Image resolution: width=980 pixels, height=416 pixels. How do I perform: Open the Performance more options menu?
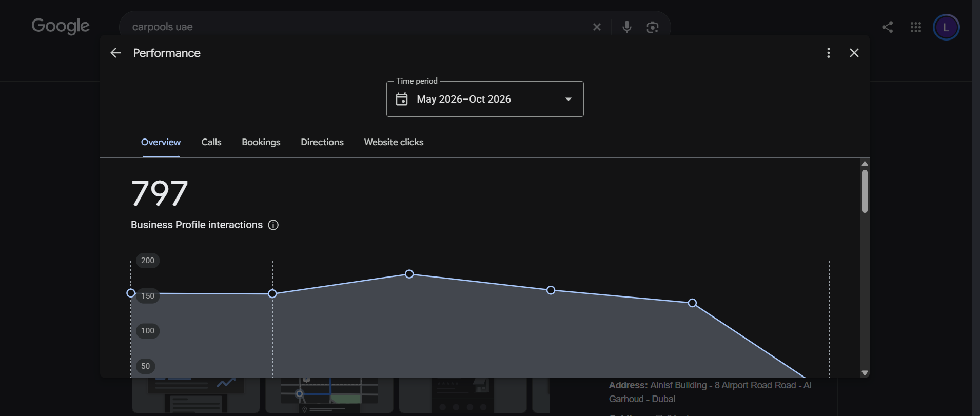[x=829, y=53]
